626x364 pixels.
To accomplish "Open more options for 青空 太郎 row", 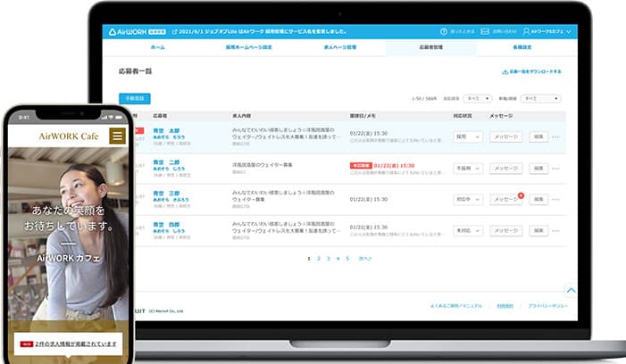I will click(555, 136).
